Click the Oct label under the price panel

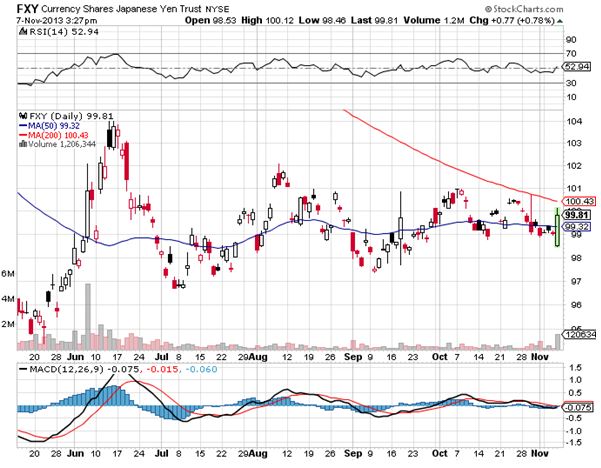(x=440, y=357)
